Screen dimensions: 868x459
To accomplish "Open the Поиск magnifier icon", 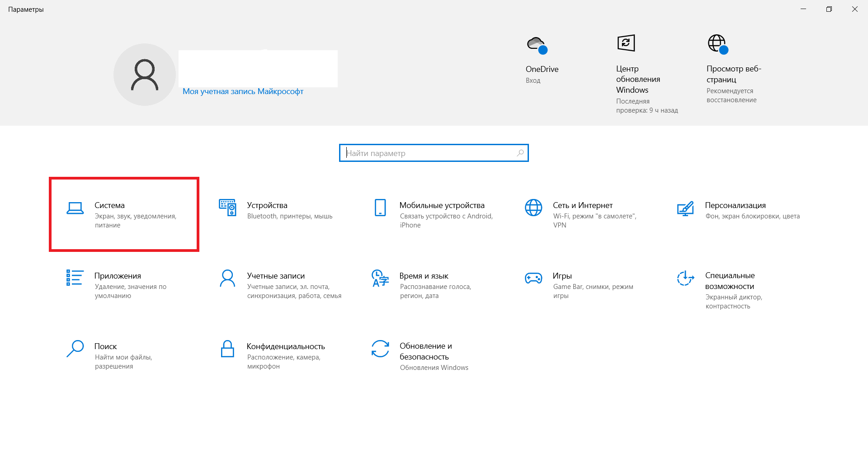I will (x=75, y=349).
